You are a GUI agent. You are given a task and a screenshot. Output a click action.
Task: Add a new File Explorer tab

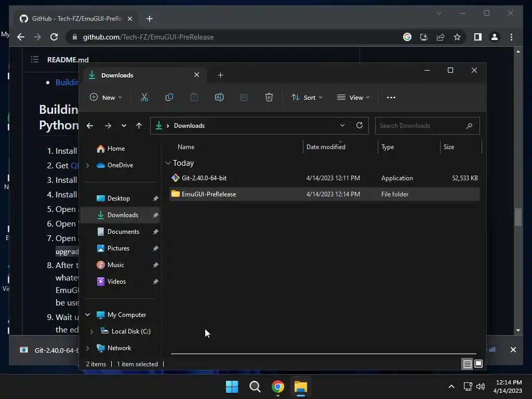pos(220,75)
